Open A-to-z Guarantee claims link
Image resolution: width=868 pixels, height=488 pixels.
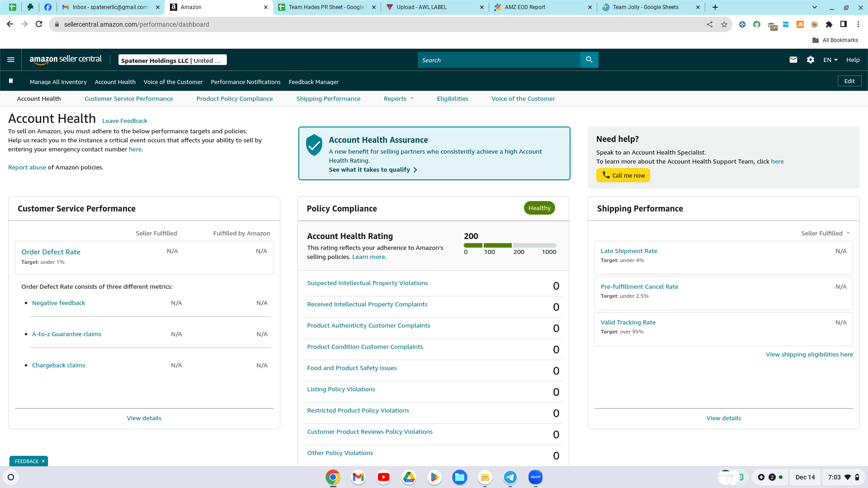pyautogui.click(x=67, y=334)
